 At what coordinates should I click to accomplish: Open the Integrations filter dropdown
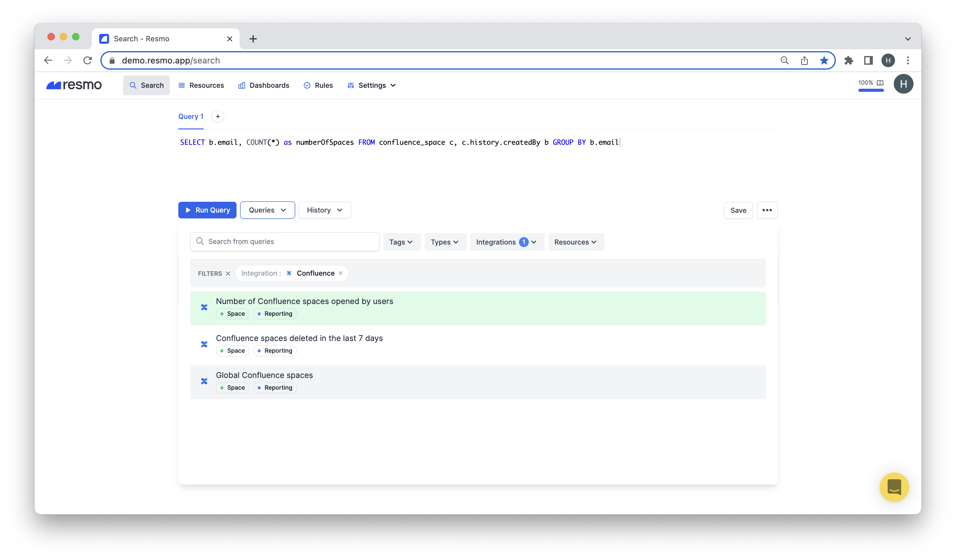[x=507, y=242]
